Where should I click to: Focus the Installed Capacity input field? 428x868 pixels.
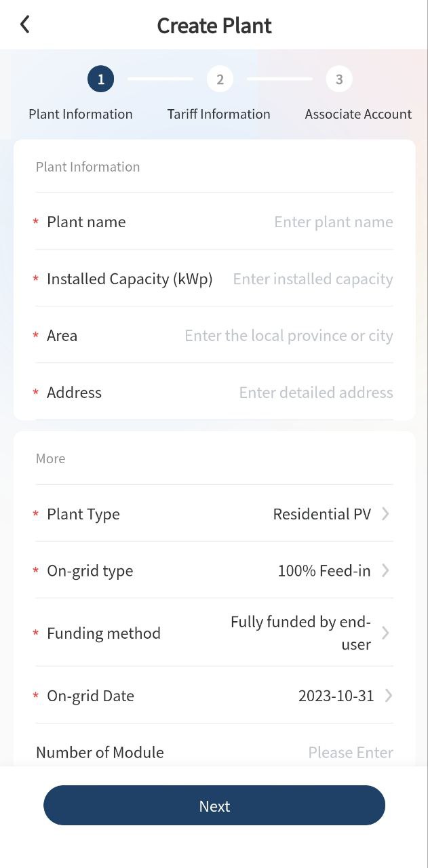pyautogui.click(x=313, y=279)
